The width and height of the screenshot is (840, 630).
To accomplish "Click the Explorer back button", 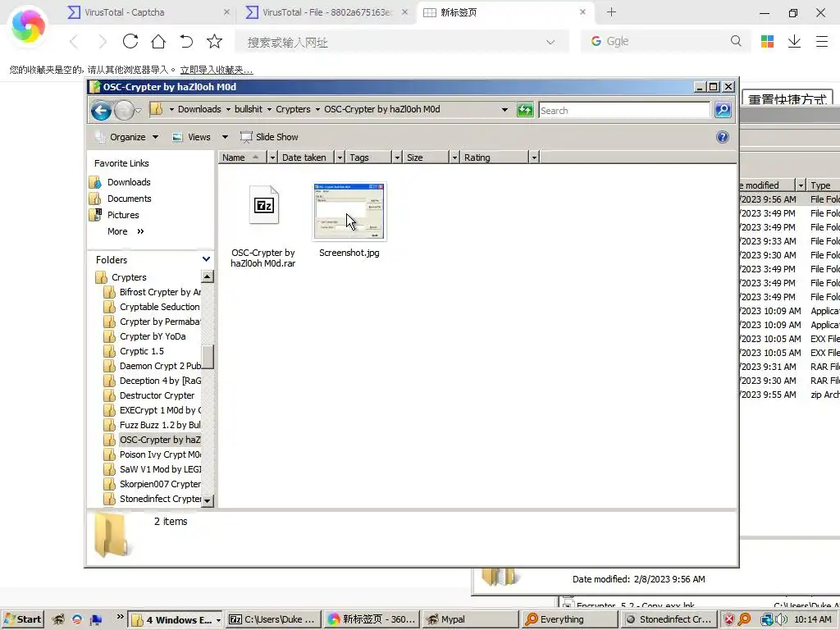I will 101,111.
